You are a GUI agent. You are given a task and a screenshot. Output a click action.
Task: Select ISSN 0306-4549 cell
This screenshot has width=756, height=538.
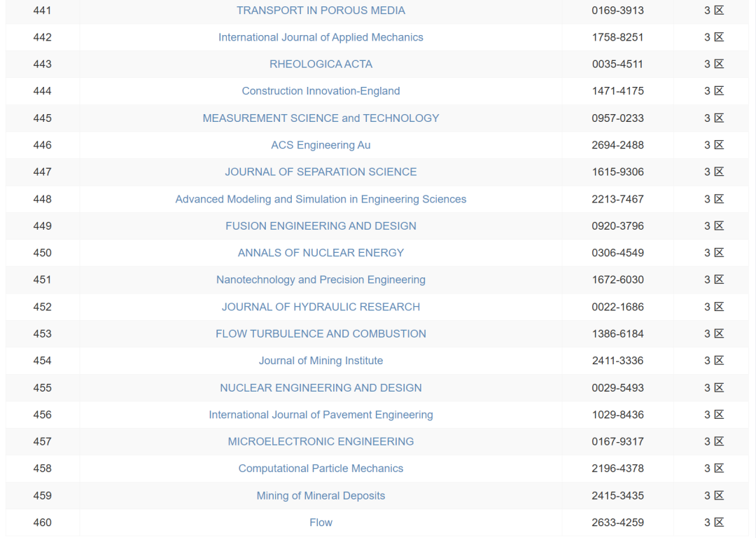[x=617, y=253]
